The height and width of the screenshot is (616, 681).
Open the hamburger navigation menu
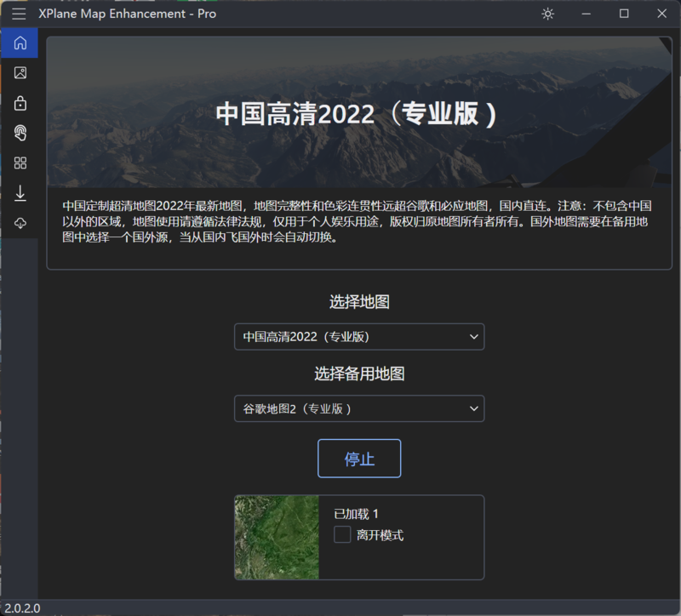pos(19,14)
